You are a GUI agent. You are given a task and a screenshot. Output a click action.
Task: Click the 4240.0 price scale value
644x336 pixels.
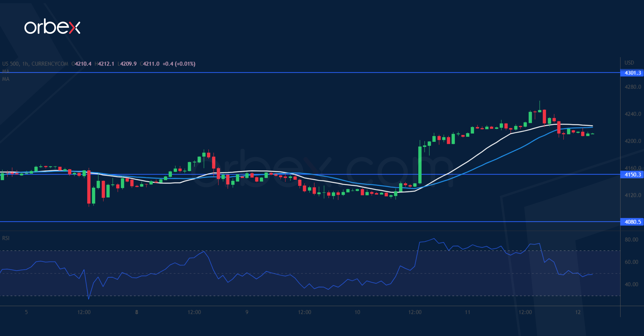[633, 114]
